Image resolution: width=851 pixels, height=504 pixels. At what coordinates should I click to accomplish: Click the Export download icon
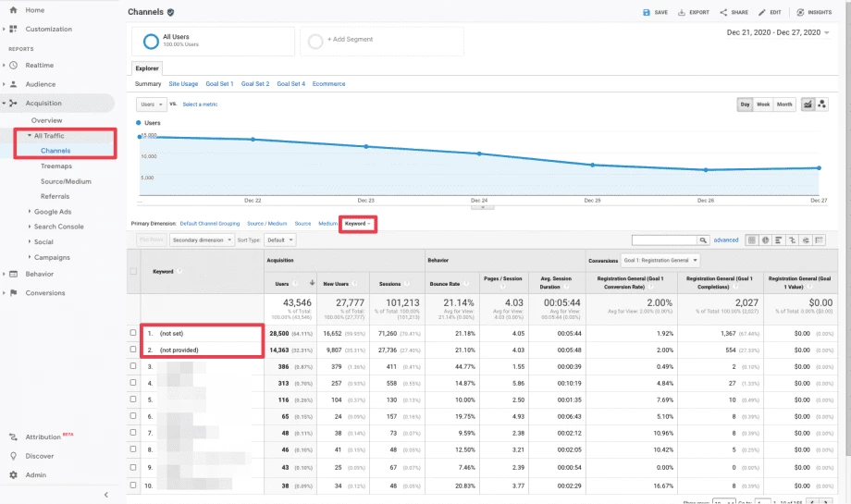pyautogui.click(x=681, y=12)
